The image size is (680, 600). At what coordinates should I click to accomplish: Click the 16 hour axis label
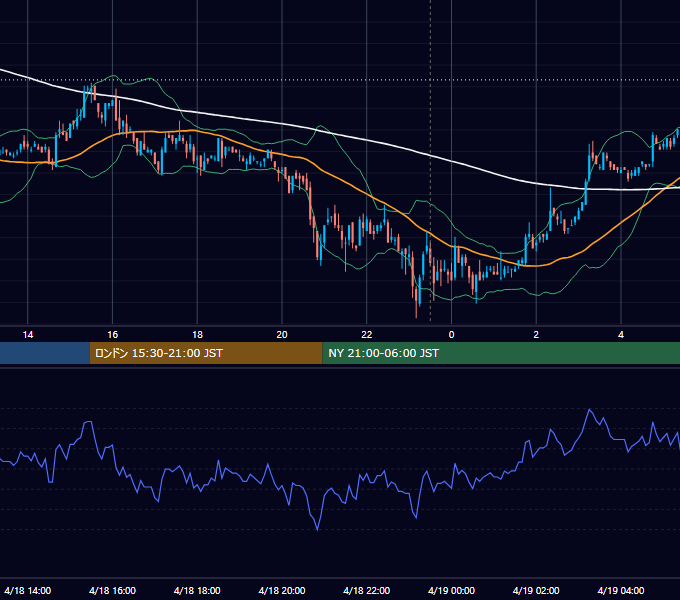tap(112, 335)
